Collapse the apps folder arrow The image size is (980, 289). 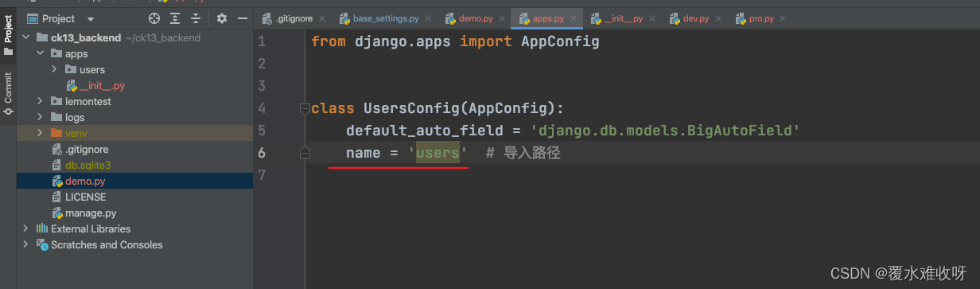(41, 53)
